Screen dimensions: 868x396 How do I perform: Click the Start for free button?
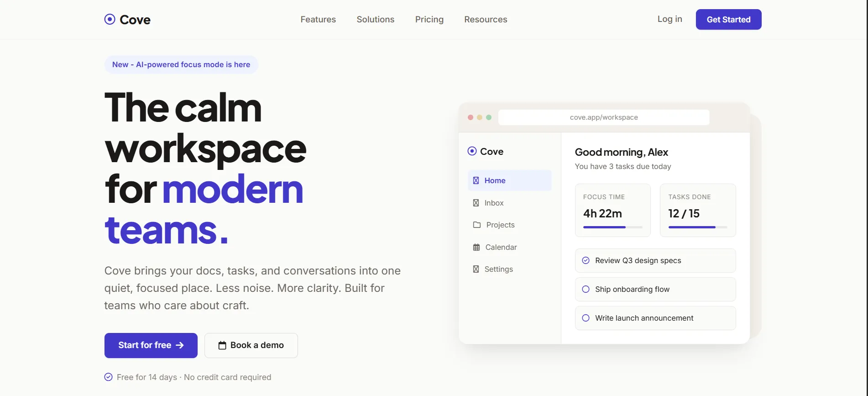point(151,345)
